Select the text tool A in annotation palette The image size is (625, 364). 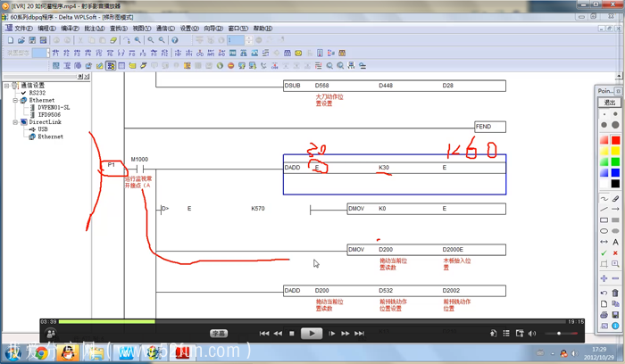click(x=615, y=243)
